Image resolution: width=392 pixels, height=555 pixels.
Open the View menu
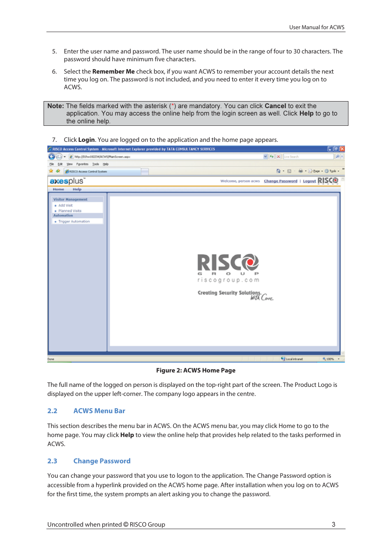tap(69, 164)
